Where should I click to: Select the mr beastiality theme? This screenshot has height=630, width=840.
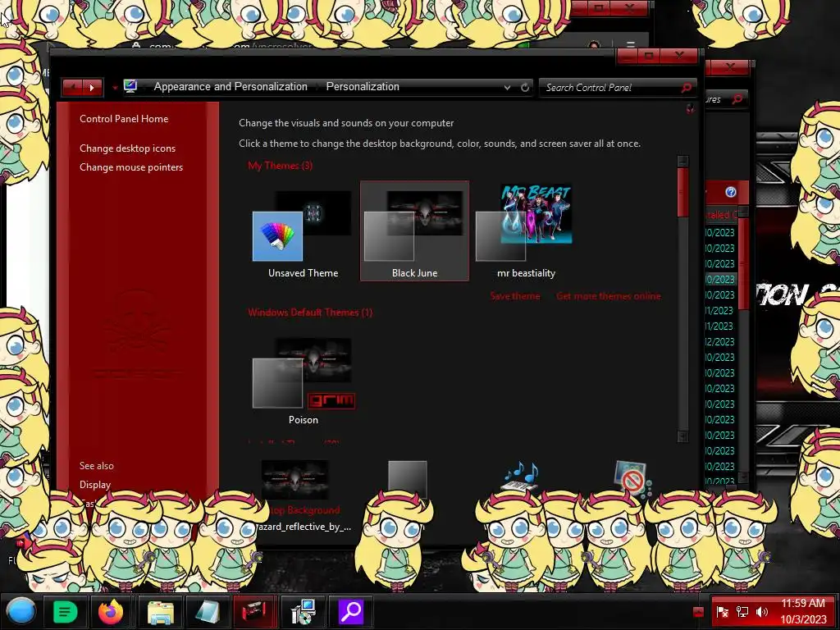[x=526, y=231]
